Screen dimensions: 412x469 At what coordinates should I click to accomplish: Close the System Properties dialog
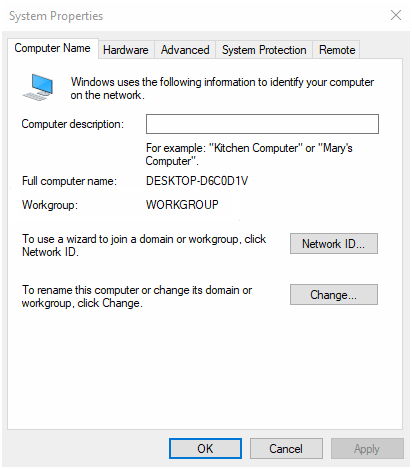click(396, 15)
